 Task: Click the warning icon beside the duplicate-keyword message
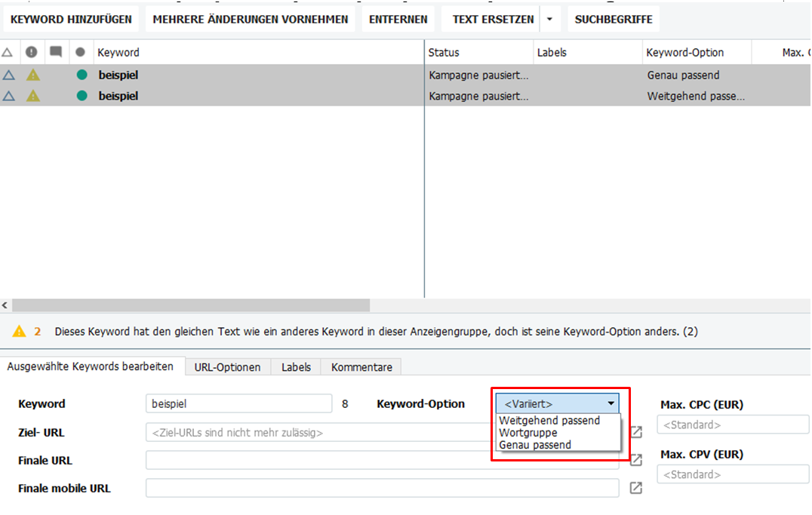click(x=19, y=330)
